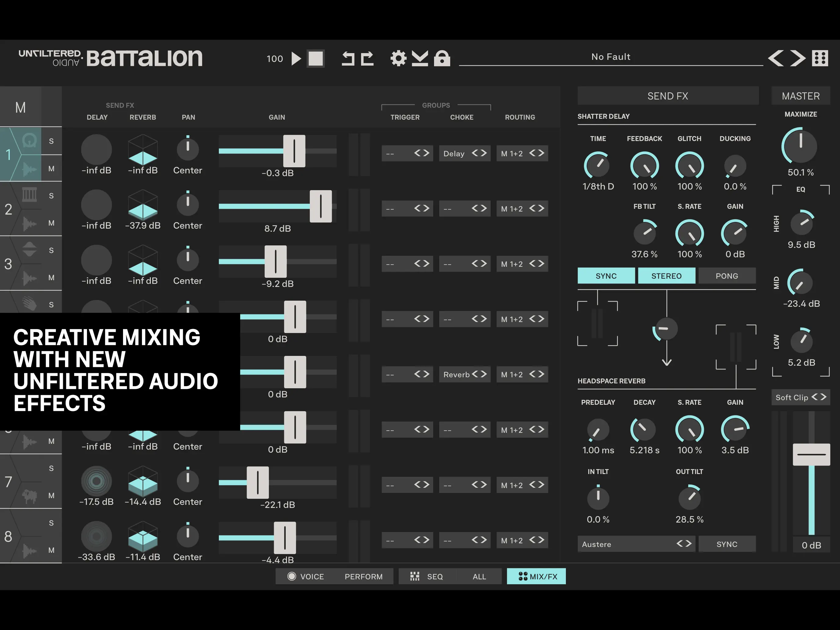Click the MASTER button
The image size is (840, 630).
(x=801, y=96)
